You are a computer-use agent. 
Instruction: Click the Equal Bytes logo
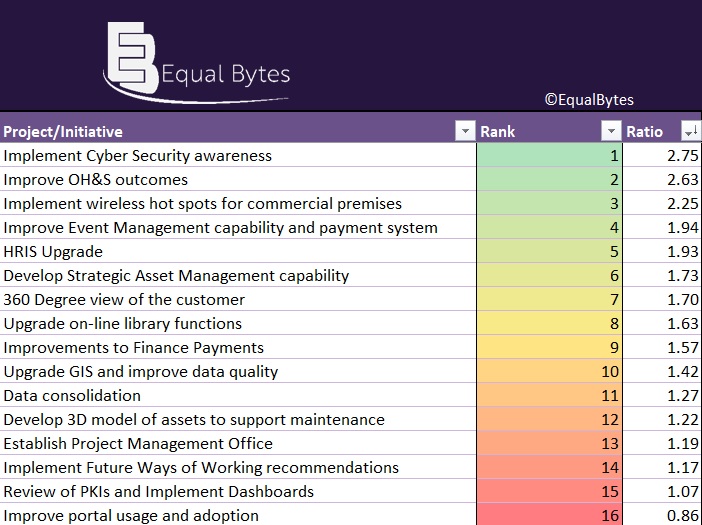pyautogui.click(x=197, y=63)
